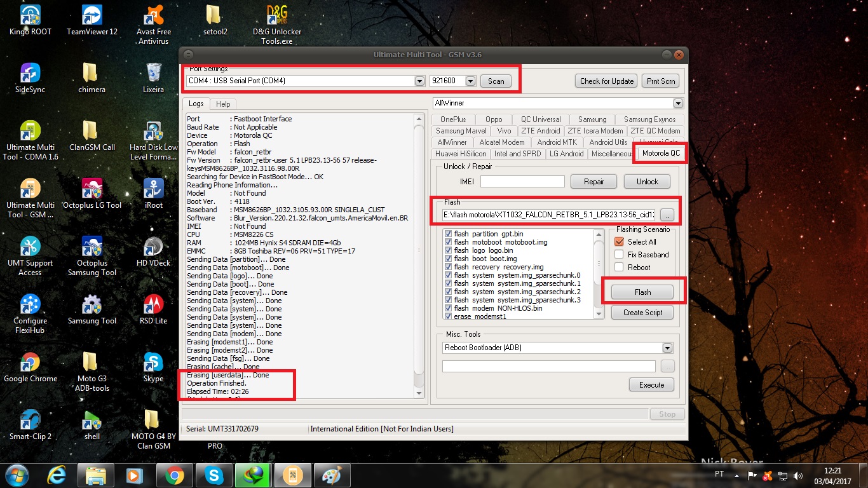
Task: Uncheck flash boot boot.img item
Action: coord(449,259)
